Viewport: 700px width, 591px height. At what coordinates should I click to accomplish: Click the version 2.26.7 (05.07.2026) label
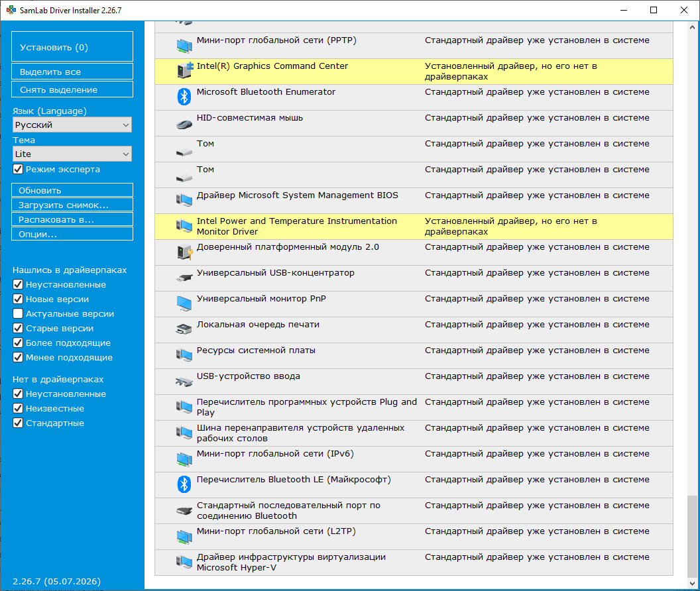57,581
